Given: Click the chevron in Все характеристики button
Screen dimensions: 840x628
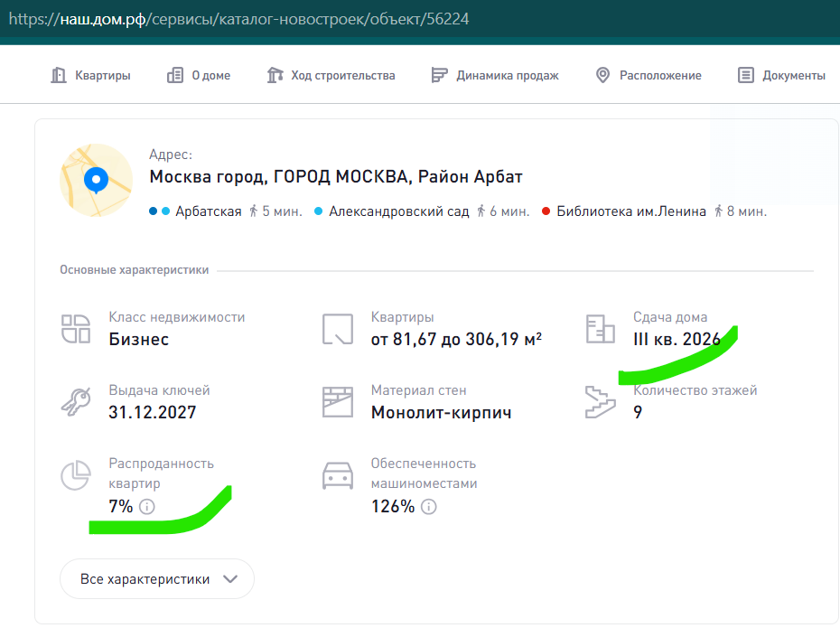Looking at the screenshot, I should [230, 579].
